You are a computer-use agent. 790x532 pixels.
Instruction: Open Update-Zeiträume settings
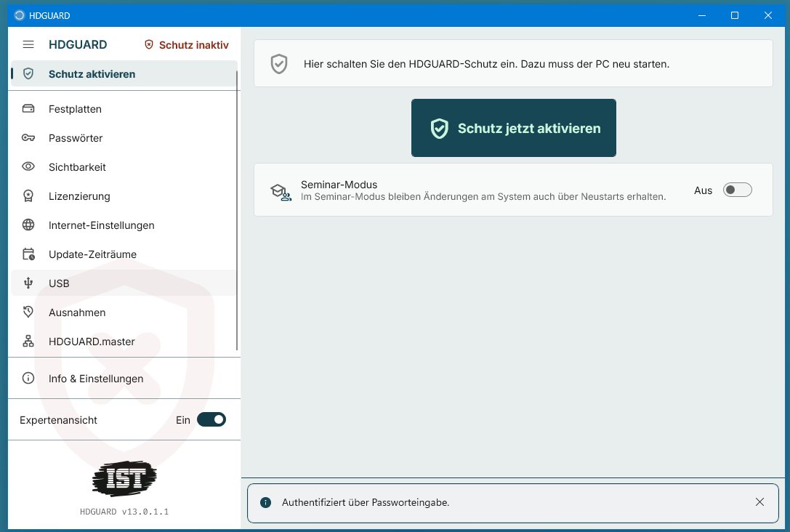[124, 254]
